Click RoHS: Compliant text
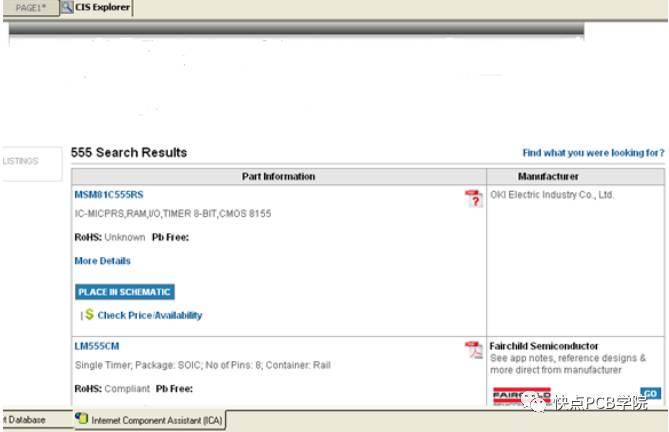The image size is (669, 432). pyautogui.click(x=112, y=389)
